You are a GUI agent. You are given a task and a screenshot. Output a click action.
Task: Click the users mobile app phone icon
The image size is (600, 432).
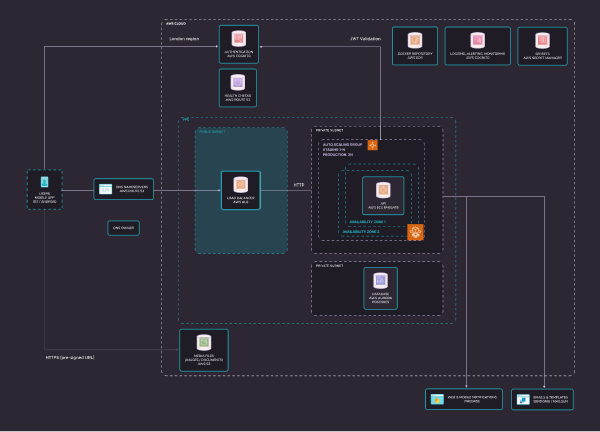[x=43, y=183]
